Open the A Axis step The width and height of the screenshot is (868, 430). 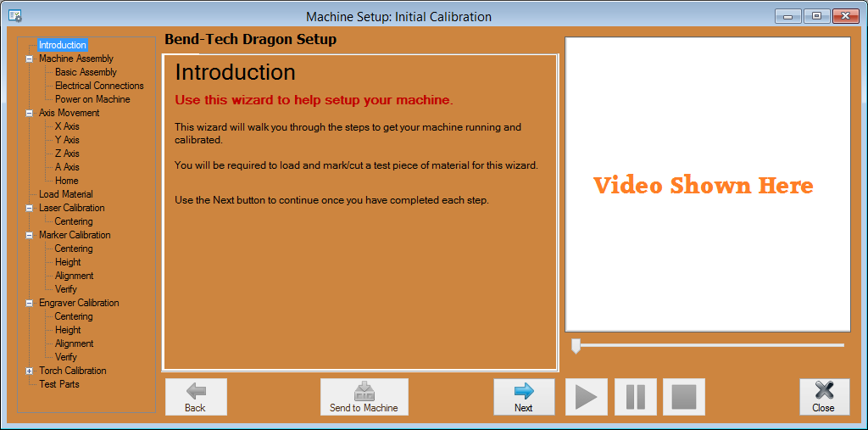point(67,167)
